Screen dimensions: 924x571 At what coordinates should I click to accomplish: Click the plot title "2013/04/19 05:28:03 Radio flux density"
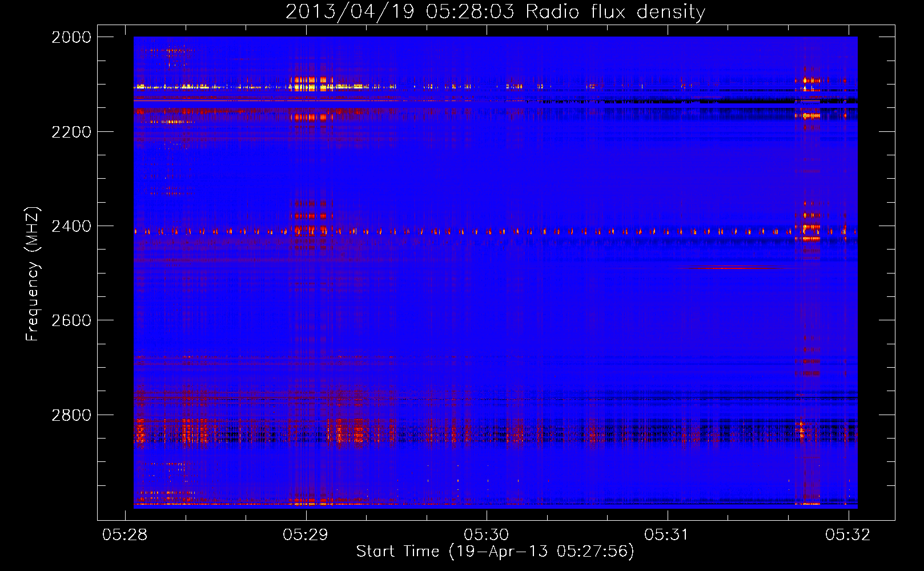[495, 12]
